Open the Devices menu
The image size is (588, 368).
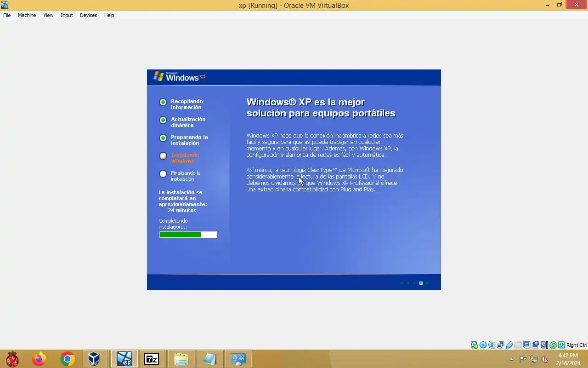(x=88, y=15)
